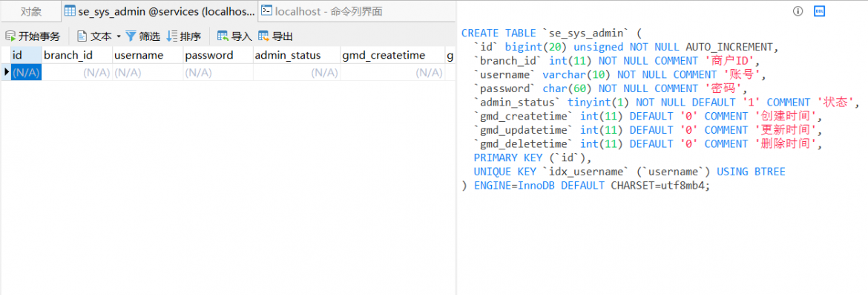868x295 pixels.
Task: Open the localhost 命令列界面 tab
Action: (322, 11)
